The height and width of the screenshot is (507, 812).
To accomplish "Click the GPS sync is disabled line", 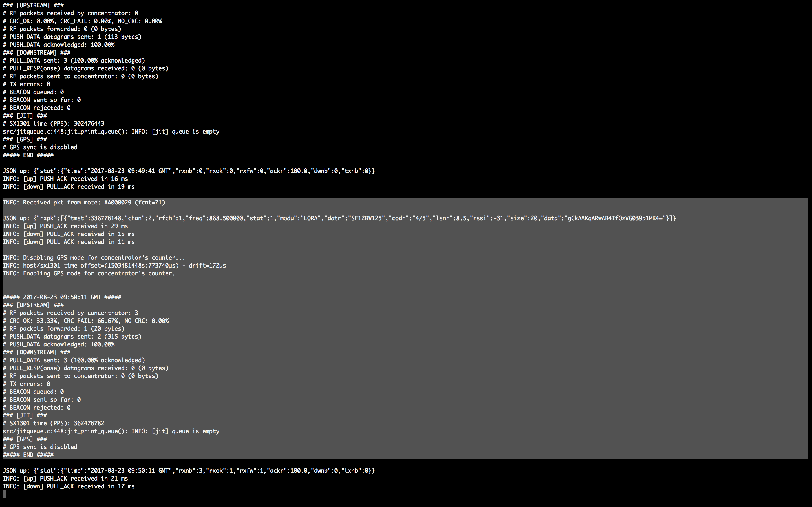I will click(39, 447).
